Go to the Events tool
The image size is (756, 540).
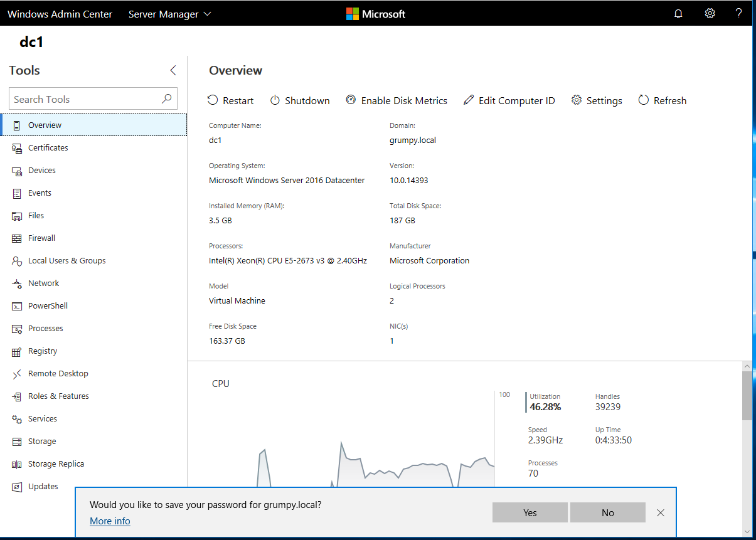pos(93,193)
